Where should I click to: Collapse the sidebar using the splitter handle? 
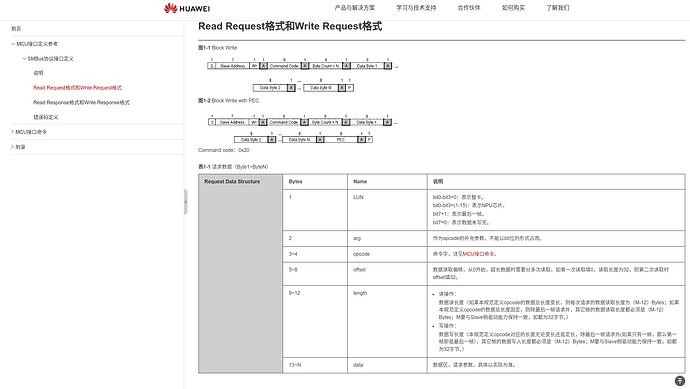click(186, 202)
